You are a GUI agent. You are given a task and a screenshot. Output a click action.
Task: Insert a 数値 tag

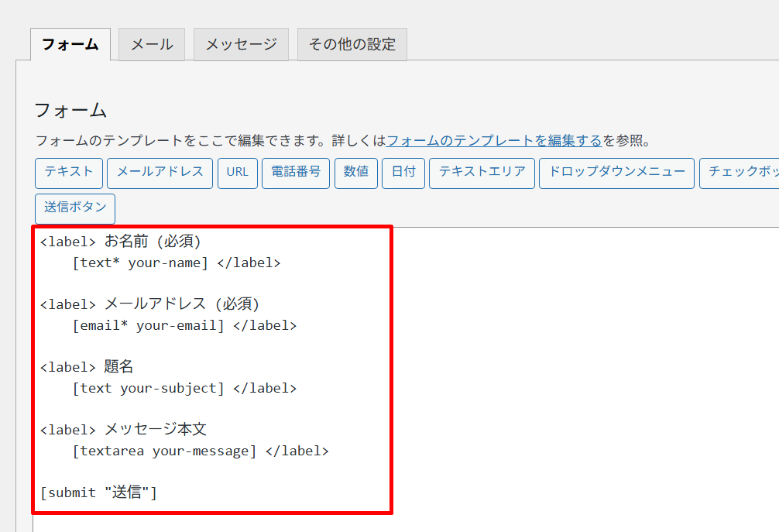[x=356, y=173]
